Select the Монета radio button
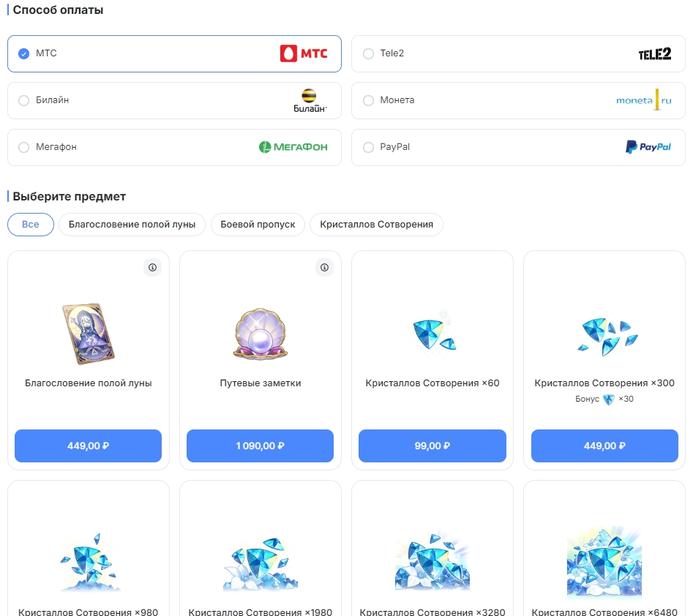693x616 pixels. 368,100
